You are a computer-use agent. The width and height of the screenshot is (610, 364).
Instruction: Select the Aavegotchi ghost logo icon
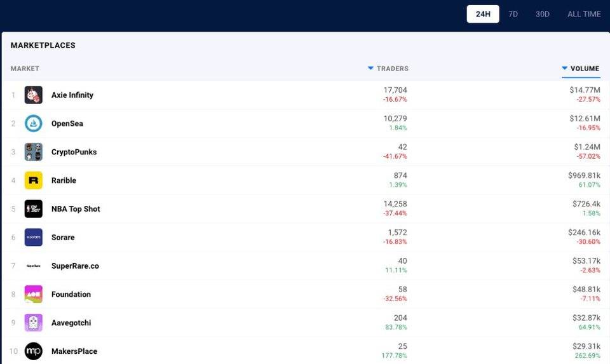pyautogui.click(x=34, y=323)
